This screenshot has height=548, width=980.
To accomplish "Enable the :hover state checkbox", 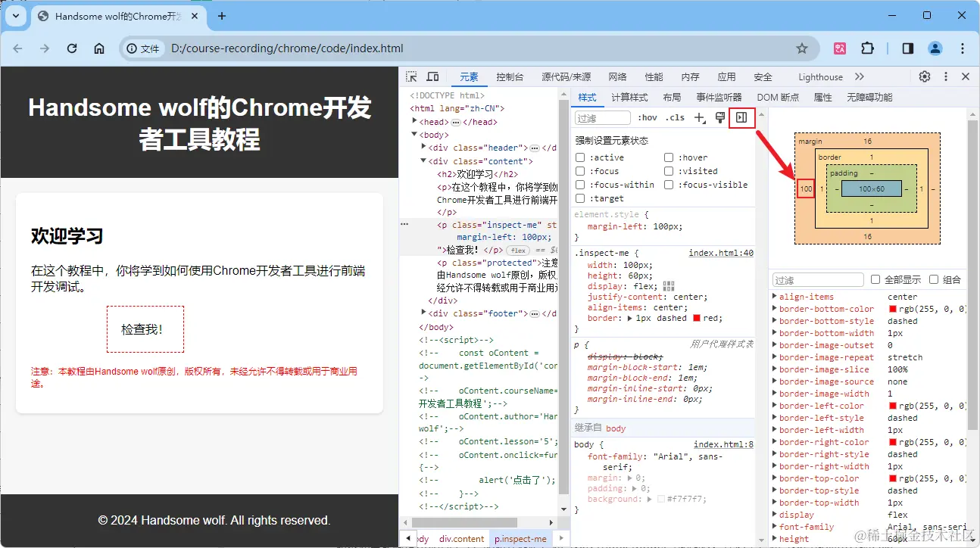I will [669, 157].
